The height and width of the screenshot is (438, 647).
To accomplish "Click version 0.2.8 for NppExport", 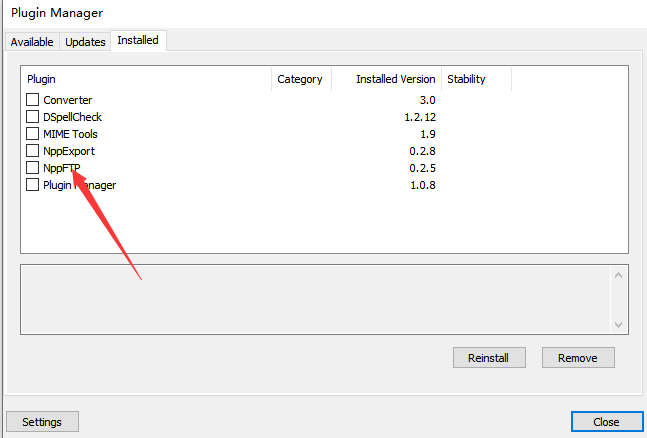I will [422, 151].
